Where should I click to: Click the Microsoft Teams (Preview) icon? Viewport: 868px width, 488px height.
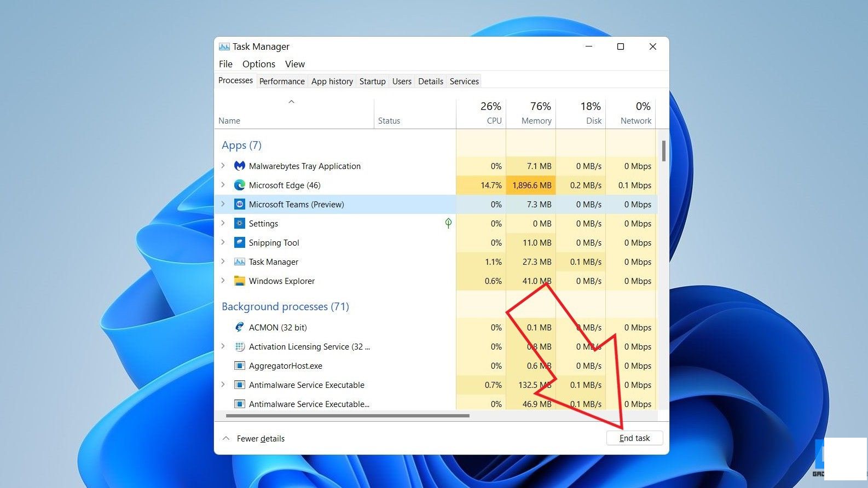(x=239, y=204)
